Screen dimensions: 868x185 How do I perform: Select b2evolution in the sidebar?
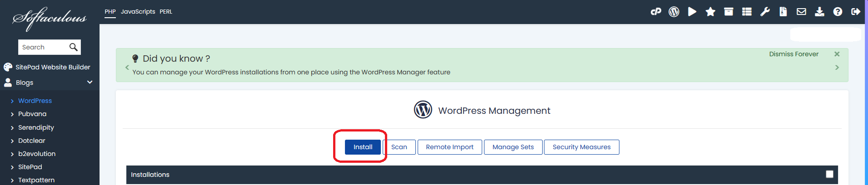[37, 154]
